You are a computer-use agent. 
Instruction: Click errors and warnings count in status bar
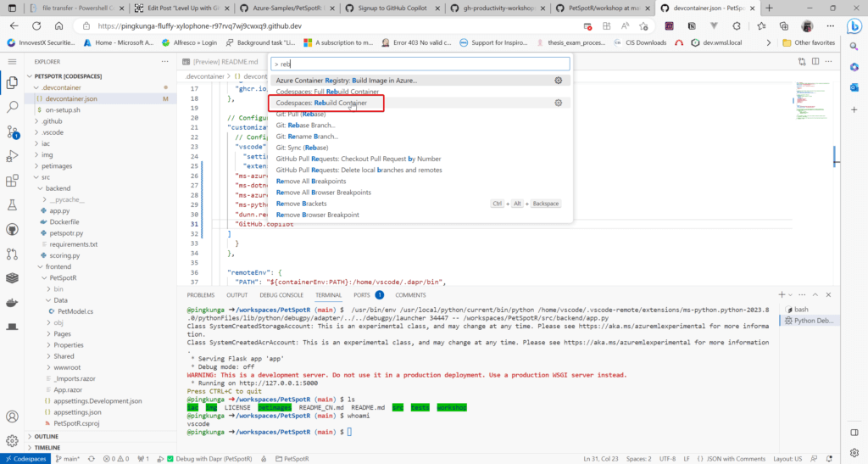[x=116, y=458]
